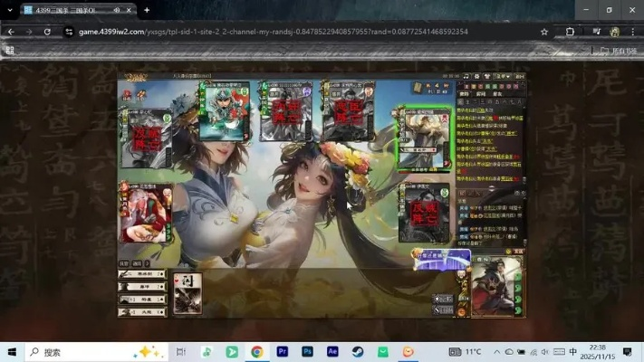This screenshot has width=644, height=362.
Task: Go back in browser history
Action: (11, 32)
